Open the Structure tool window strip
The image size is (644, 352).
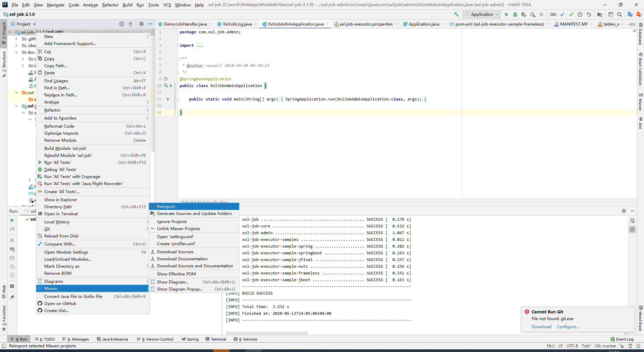(x=4, y=64)
